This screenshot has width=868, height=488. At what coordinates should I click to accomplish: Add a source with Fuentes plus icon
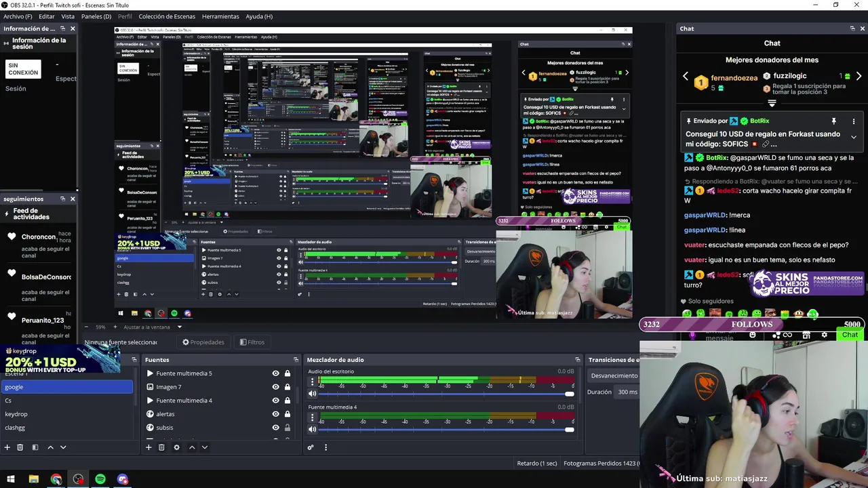(x=149, y=447)
